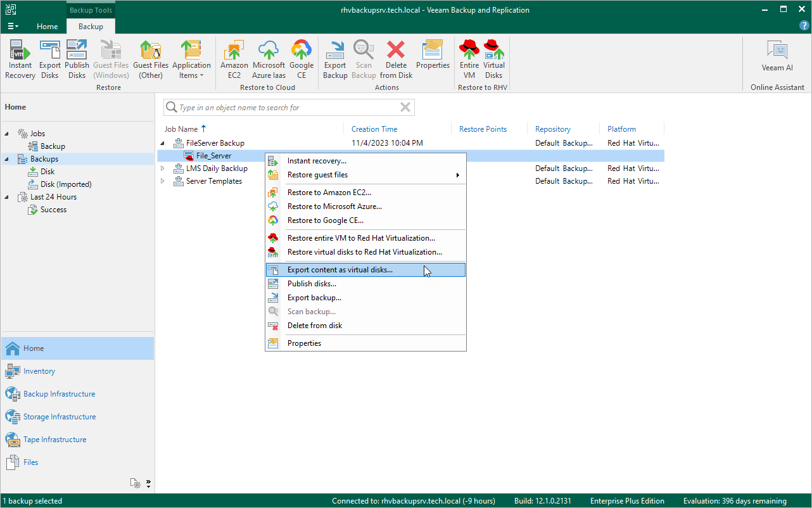Select Backup under Jobs in tree
812x508 pixels.
coord(53,146)
